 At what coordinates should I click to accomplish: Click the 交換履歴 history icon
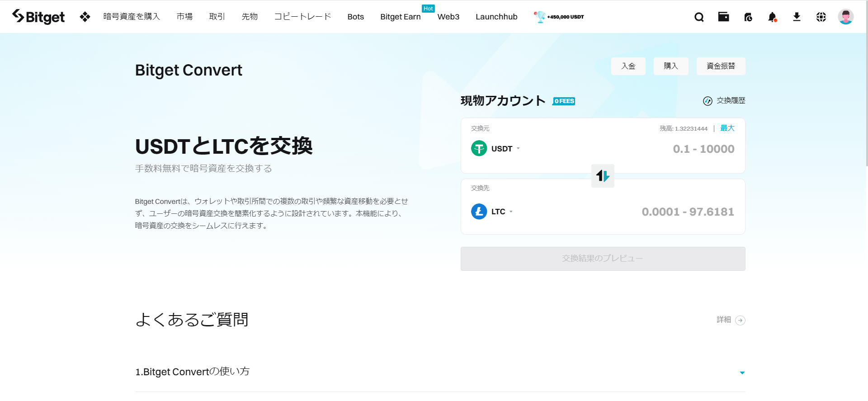[x=708, y=101]
